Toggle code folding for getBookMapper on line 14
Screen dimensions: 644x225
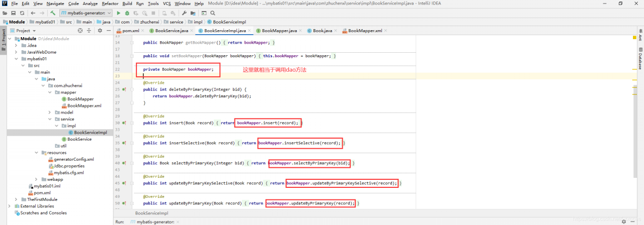click(132, 43)
